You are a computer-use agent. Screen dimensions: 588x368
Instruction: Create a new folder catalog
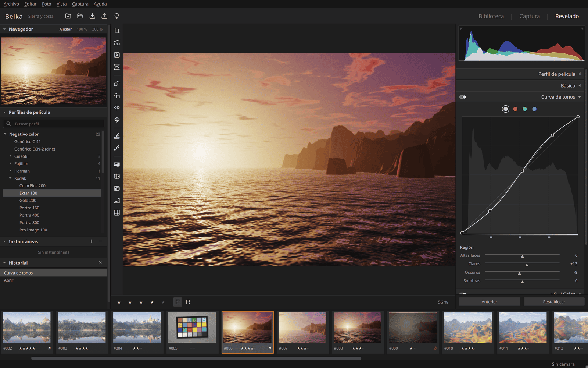(68, 16)
